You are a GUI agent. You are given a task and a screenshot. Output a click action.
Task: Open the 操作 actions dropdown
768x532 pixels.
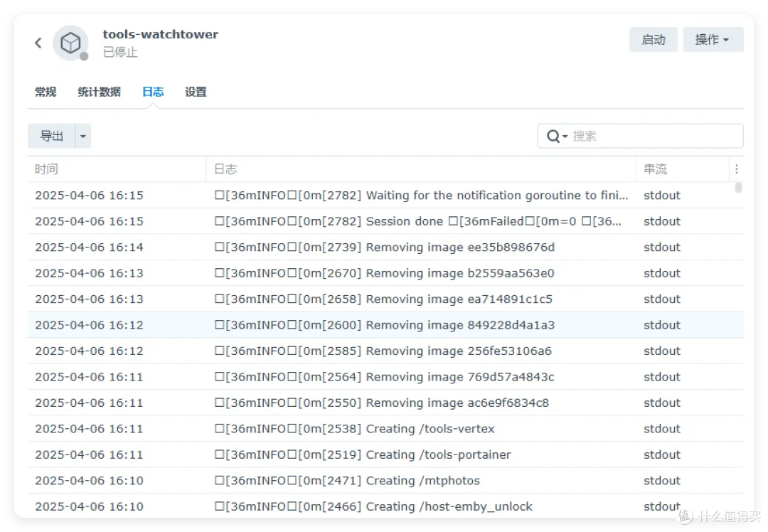[x=713, y=40]
